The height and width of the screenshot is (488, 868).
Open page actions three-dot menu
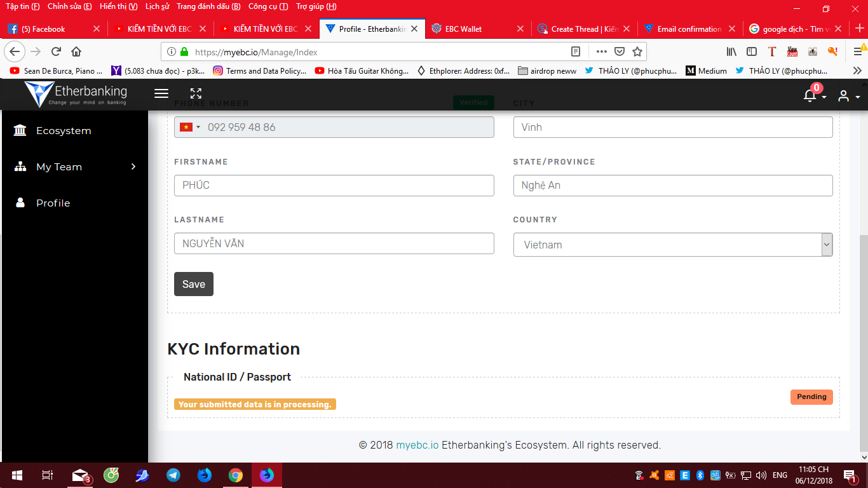[601, 51]
